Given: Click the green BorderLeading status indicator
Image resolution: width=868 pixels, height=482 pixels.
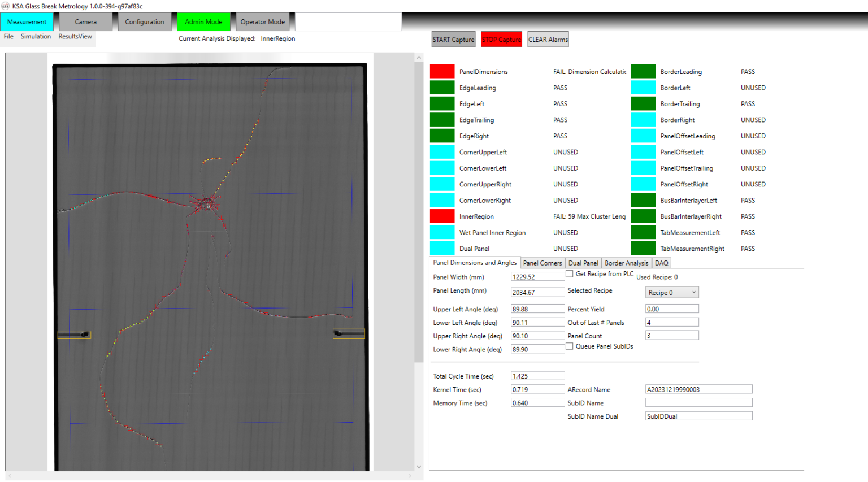Looking at the screenshot, I should click(x=643, y=71).
